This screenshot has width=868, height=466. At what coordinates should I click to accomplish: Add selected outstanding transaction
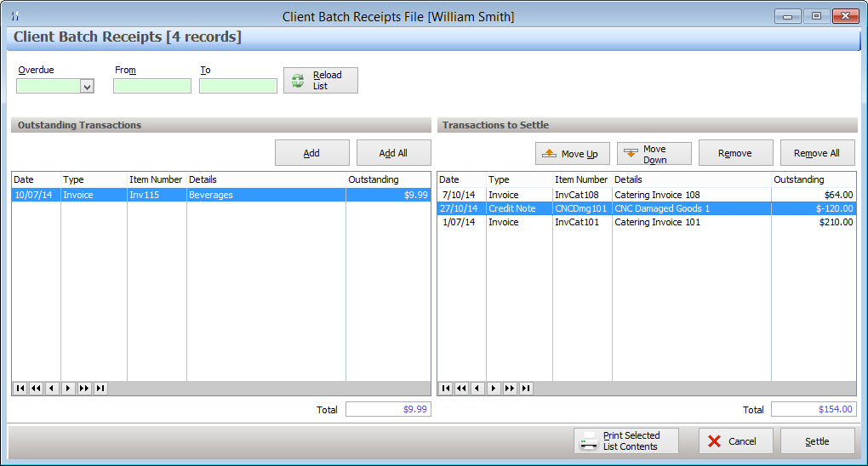(311, 153)
